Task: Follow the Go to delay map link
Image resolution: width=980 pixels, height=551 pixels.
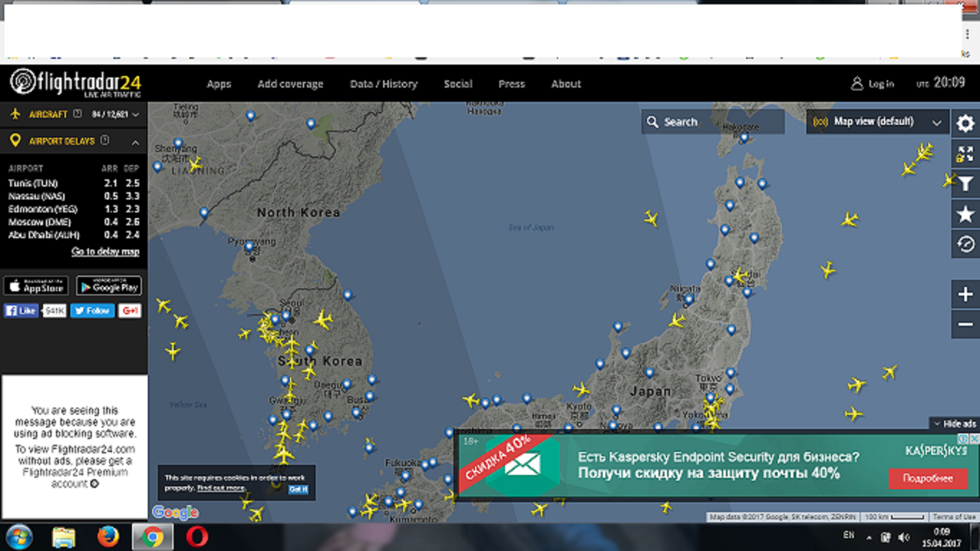Action: [105, 252]
